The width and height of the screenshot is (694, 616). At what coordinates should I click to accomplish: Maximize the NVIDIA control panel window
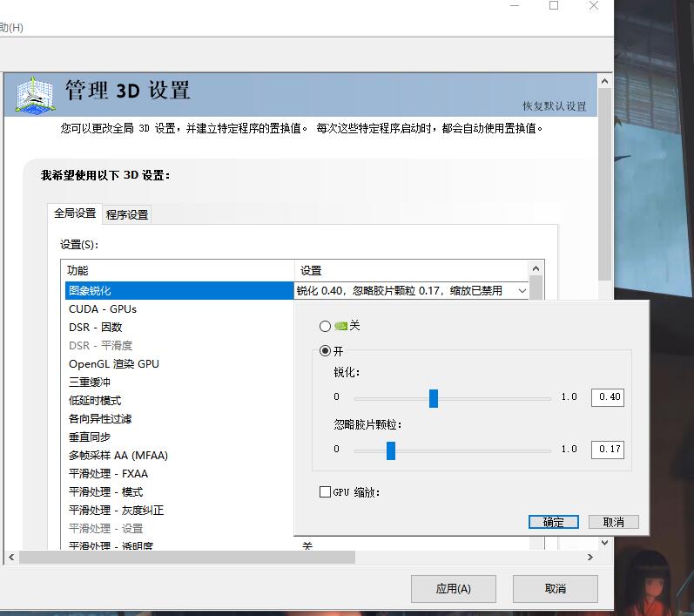[x=554, y=6]
